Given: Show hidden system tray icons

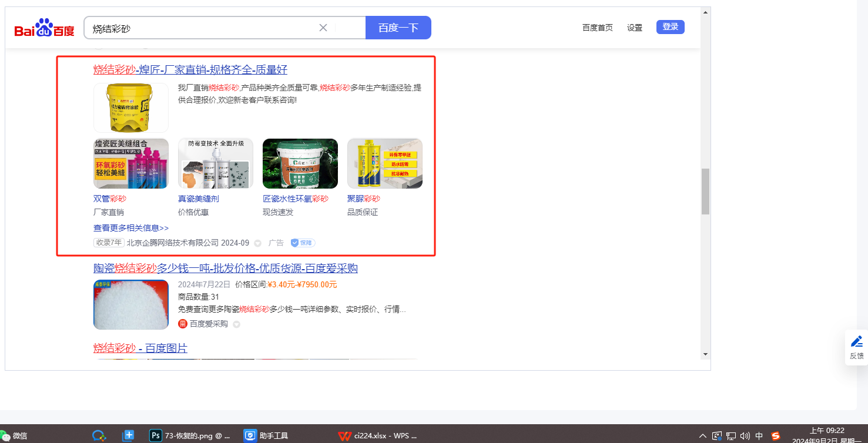Looking at the screenshot, I should pos(703,436).
